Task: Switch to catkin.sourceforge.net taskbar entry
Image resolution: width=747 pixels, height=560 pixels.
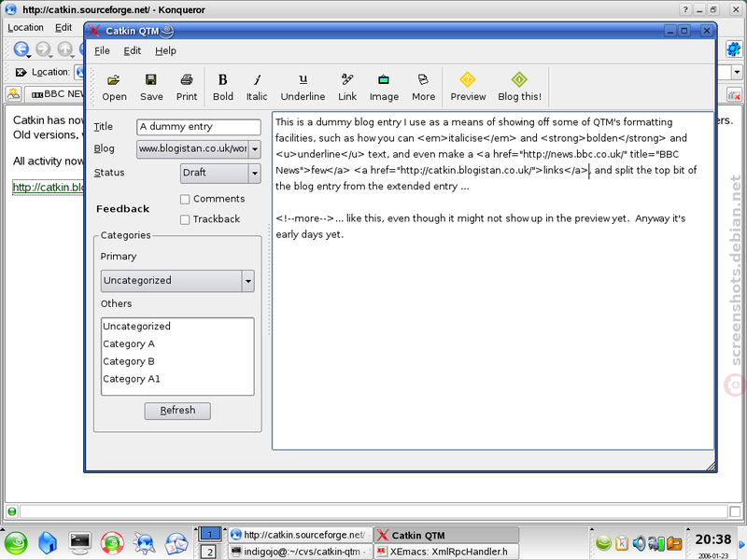Action: [300, 535]
